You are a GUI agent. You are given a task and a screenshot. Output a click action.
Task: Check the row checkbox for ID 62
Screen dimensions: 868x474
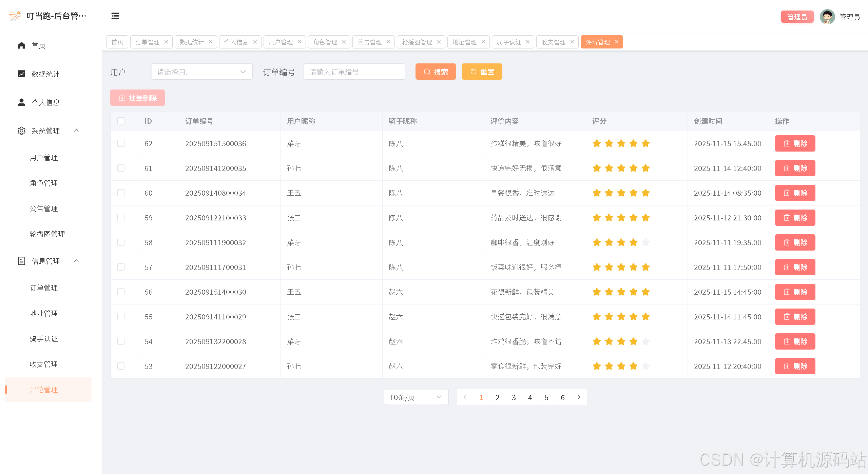121,143
